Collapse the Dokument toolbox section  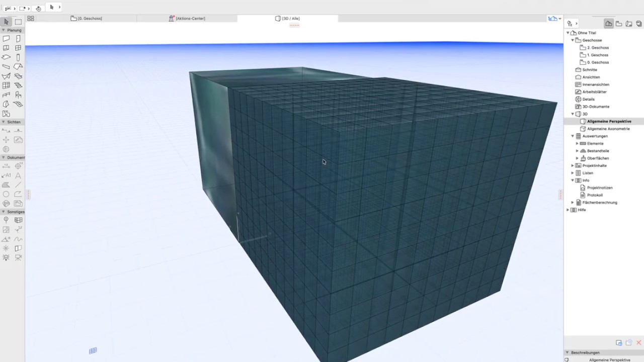point(3,157)
